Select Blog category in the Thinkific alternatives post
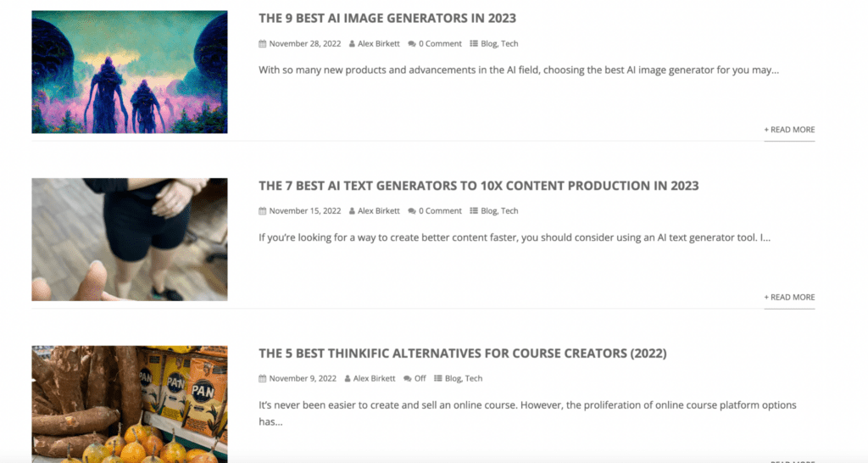This screenshot has height=463, width=868. [453, 379]
